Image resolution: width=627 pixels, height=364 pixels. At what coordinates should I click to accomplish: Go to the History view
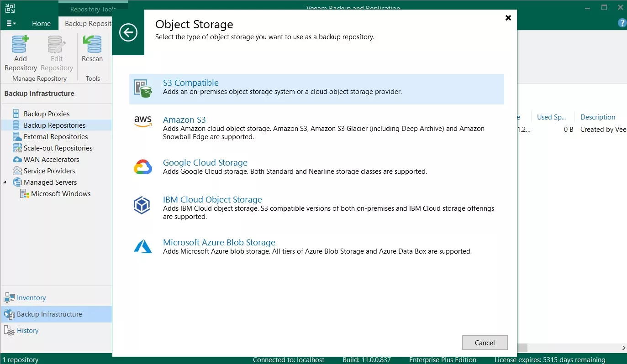[27, 331]
